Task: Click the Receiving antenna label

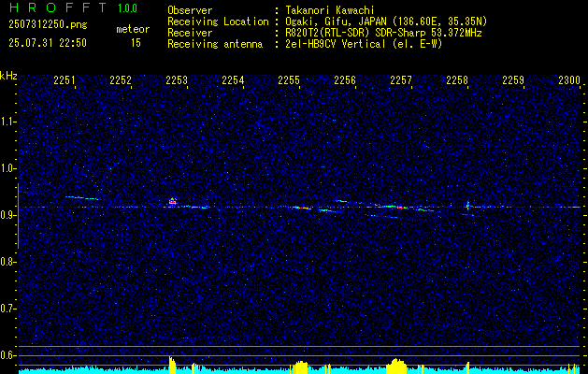Action: (x=215, y=44)
